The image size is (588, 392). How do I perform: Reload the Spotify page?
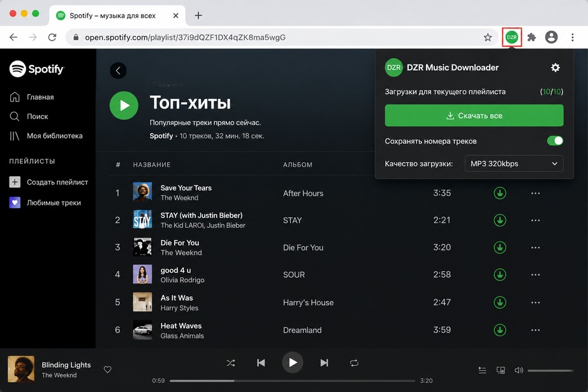pos(52,37)
